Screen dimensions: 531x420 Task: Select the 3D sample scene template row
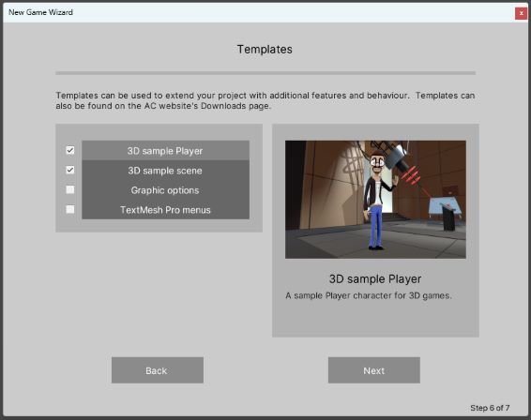click(165, 171)
